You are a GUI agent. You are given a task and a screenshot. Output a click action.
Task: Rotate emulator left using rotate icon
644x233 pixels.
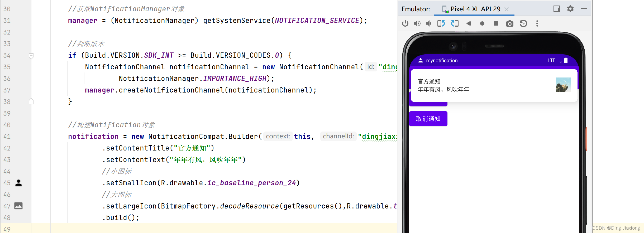(x=441, y=24)
